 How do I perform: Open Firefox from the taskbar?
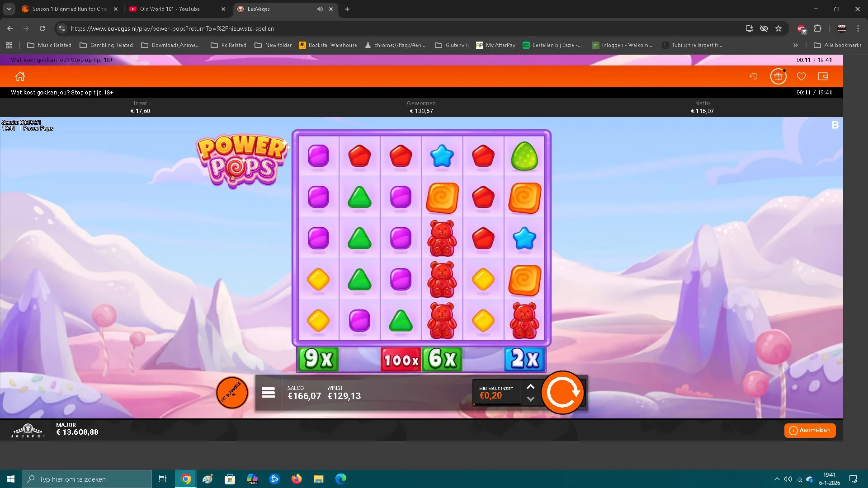click(x=297, y=479)
